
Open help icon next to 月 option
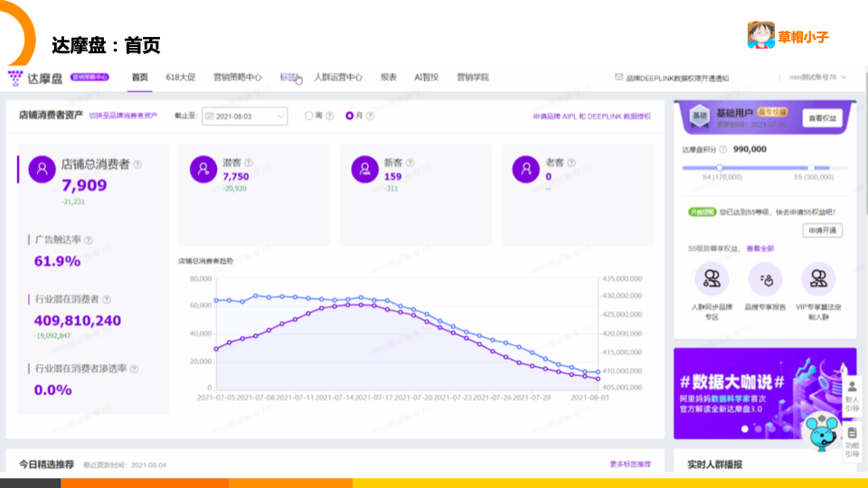[371, 116]
